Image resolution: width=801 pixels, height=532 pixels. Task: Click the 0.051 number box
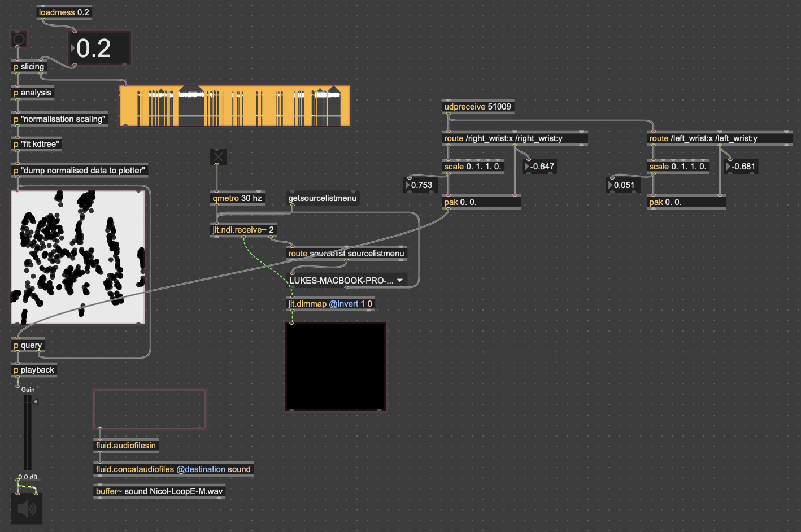pos(624,185)
